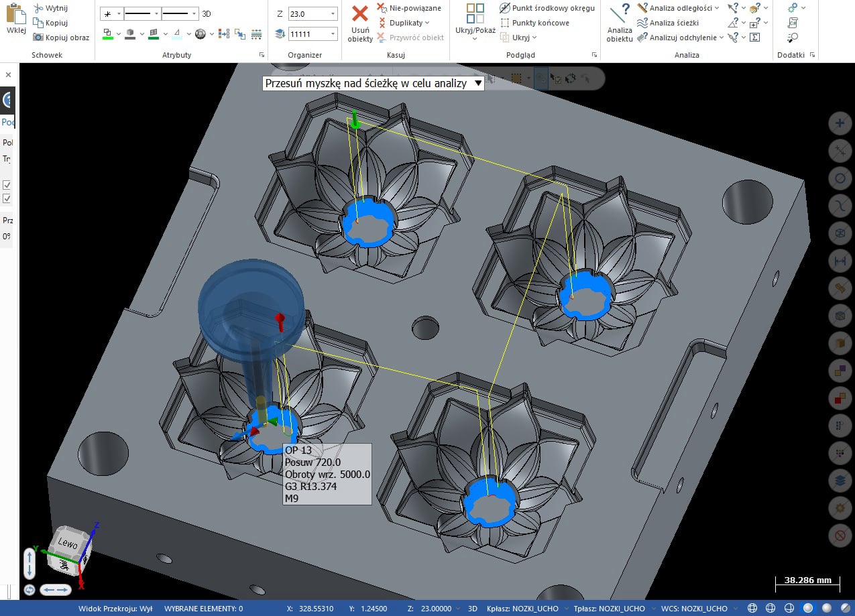Open the Ukryj/Pokaż menu
Screen dimensions: 855x616
(x=475, y=38)
